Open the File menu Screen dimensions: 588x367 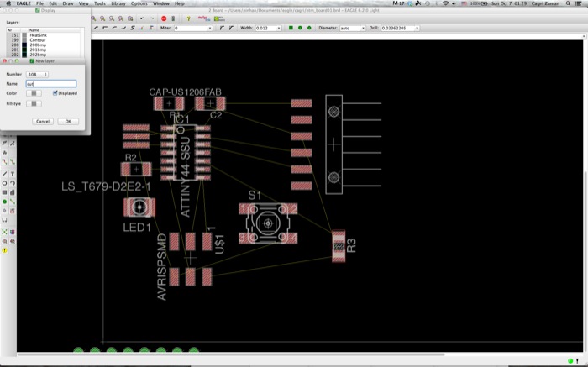pyautogui.click(x=39, y=3)
